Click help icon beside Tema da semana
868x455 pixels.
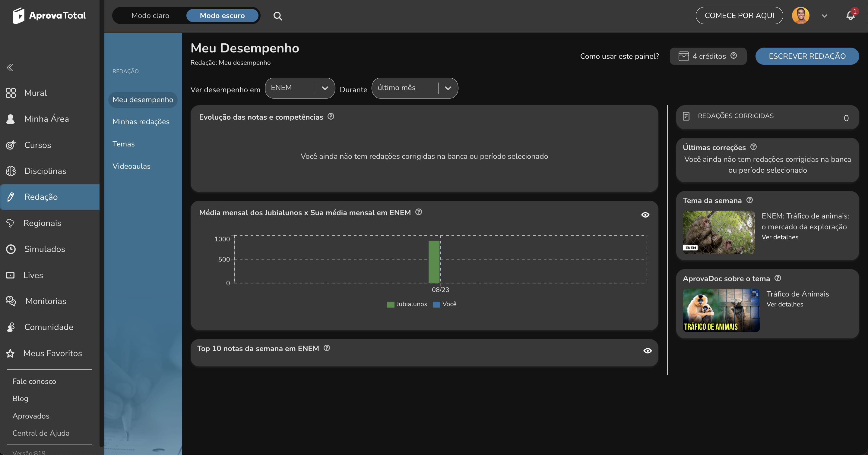750,200
